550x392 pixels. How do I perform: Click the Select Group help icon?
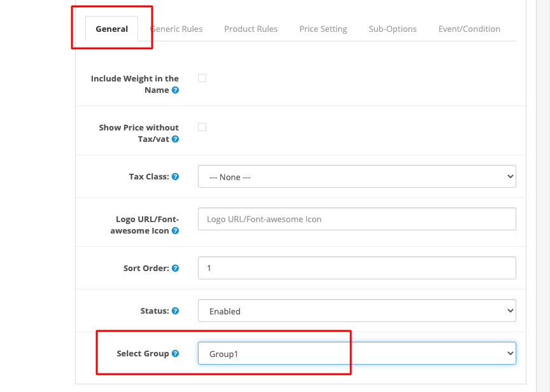(176, 353)
